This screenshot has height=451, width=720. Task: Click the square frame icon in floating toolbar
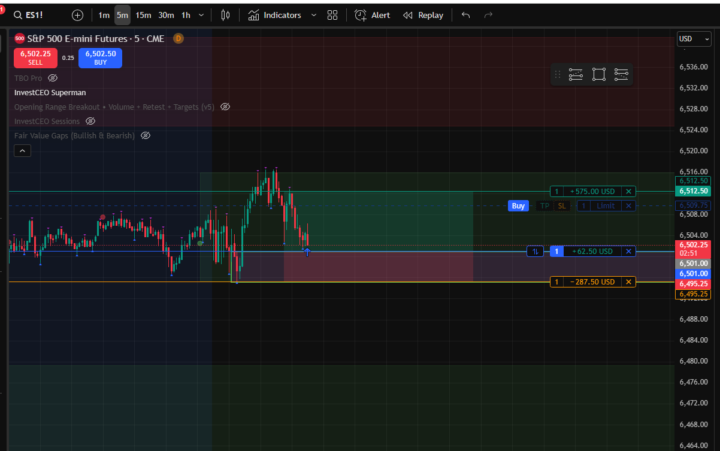coord(599,74)
